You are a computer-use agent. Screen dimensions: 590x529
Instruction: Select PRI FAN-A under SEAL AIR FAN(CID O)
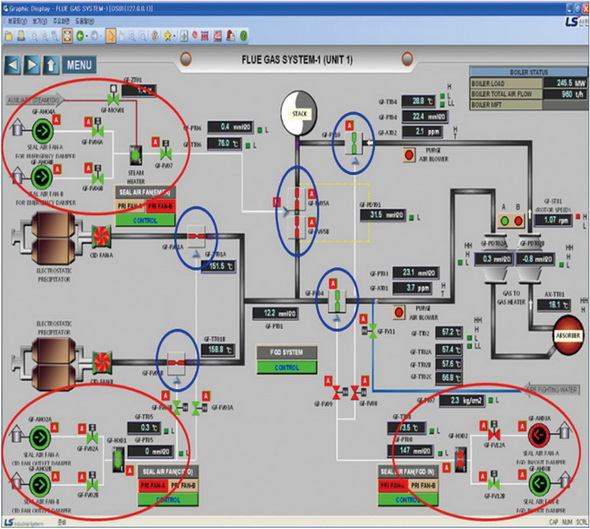pyautogui.click(x=153, y=485)
